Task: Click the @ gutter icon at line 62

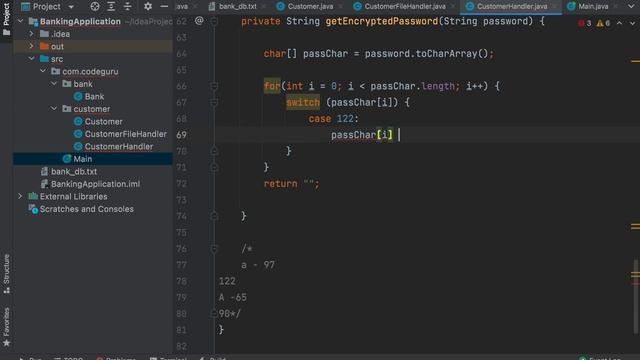Action: point(199,20)
